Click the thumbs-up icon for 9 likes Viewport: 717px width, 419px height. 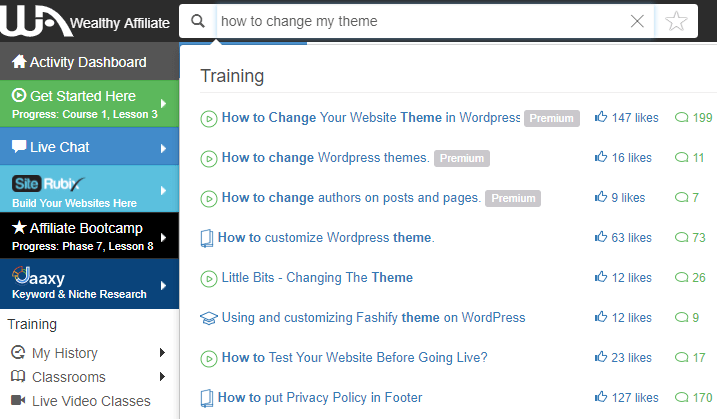[601, 197]
